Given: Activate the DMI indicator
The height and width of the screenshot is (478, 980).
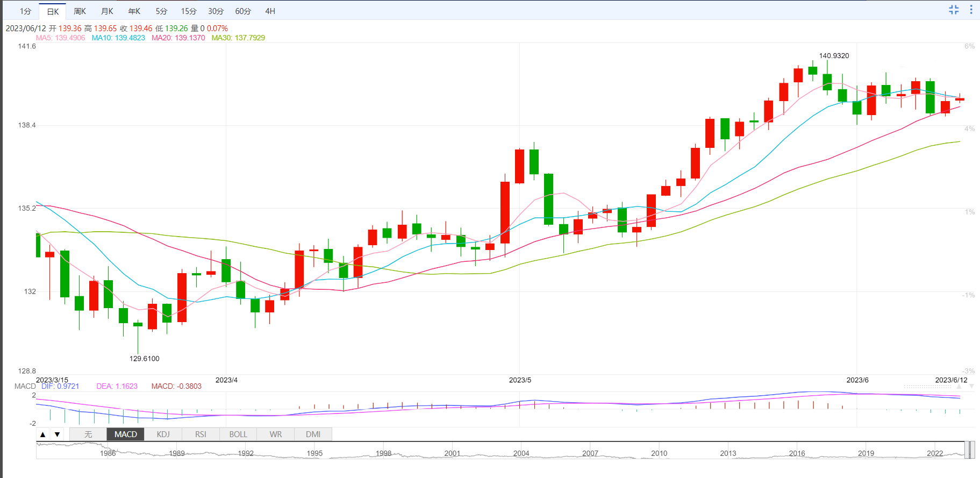Looking at the screenshot, I should 313,434.
